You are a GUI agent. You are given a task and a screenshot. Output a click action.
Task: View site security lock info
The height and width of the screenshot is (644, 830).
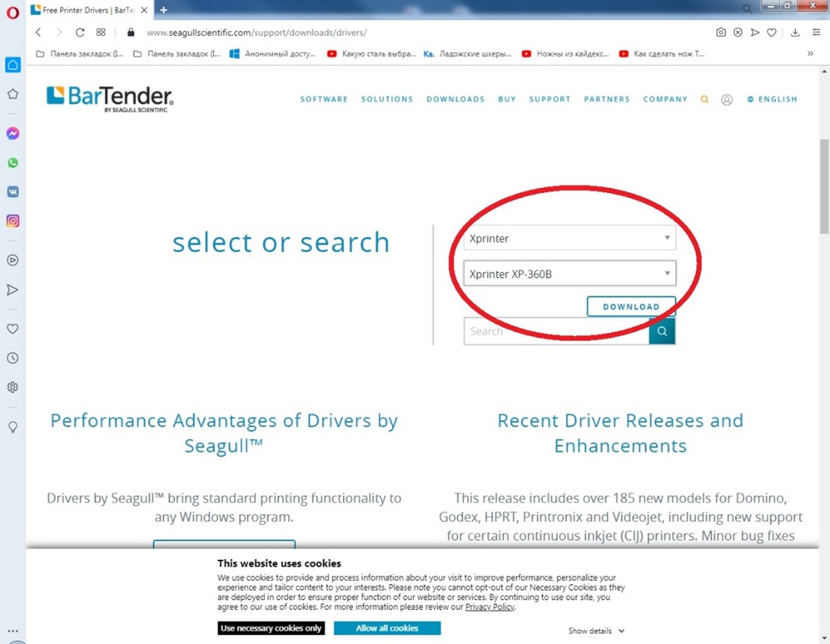(x=130, y=32)
